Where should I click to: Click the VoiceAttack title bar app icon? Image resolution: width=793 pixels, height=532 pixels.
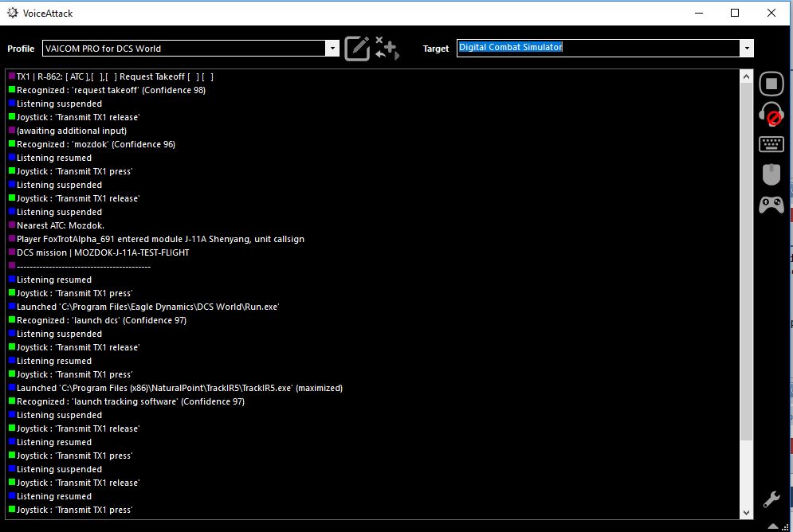[x=13, y=13]
